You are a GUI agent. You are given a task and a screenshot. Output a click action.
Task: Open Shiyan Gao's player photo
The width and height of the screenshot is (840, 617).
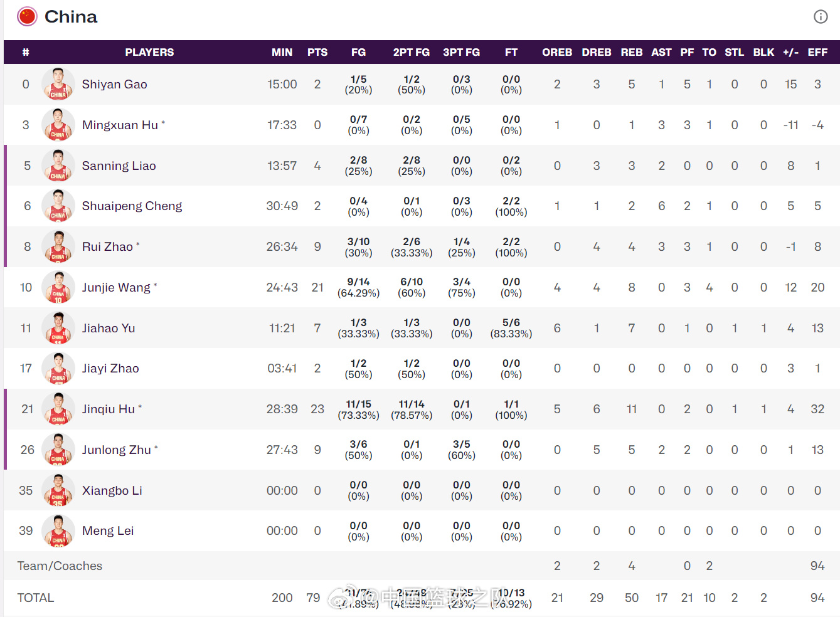58,84
